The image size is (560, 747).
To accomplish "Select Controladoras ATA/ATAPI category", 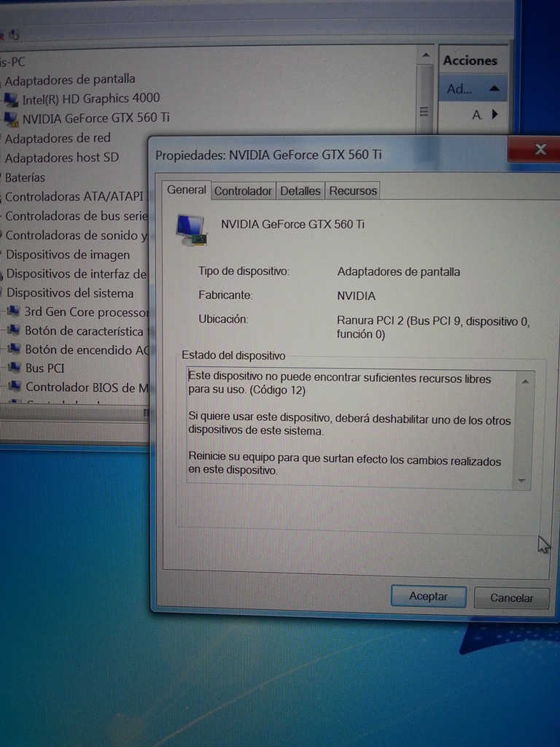I will click(x=74, y=196).
